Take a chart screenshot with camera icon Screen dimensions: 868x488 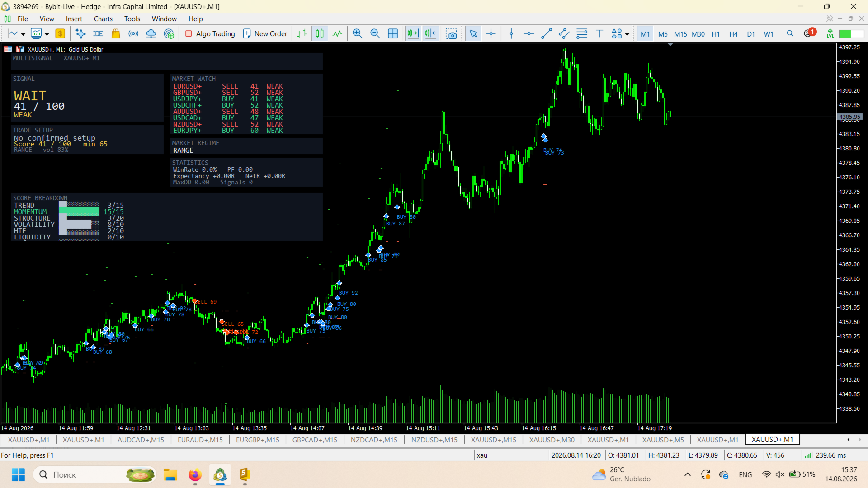(451, 33)
